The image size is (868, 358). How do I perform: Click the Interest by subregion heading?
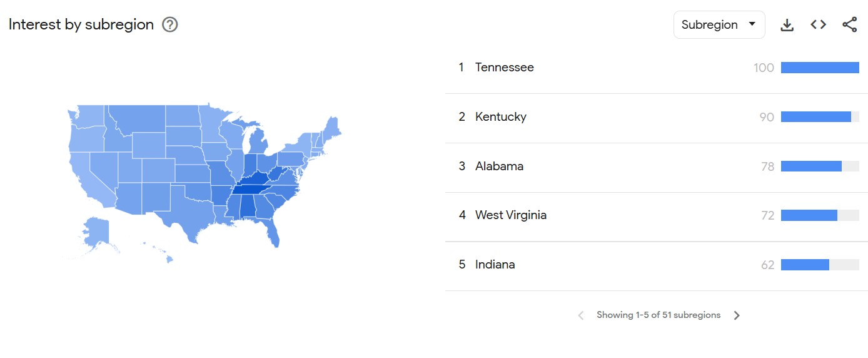pos(81,25)
